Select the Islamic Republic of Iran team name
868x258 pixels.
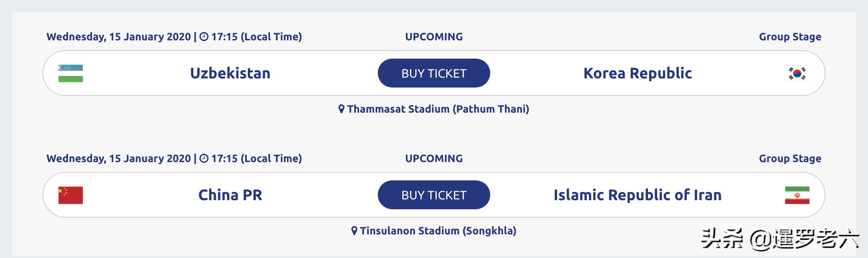point(637,195)
